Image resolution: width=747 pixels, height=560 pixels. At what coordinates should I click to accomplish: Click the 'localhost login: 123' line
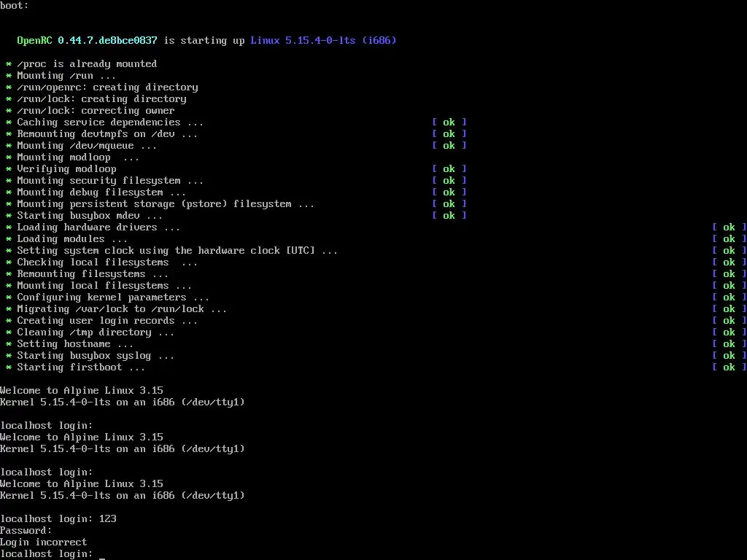(x=58, y=519)
